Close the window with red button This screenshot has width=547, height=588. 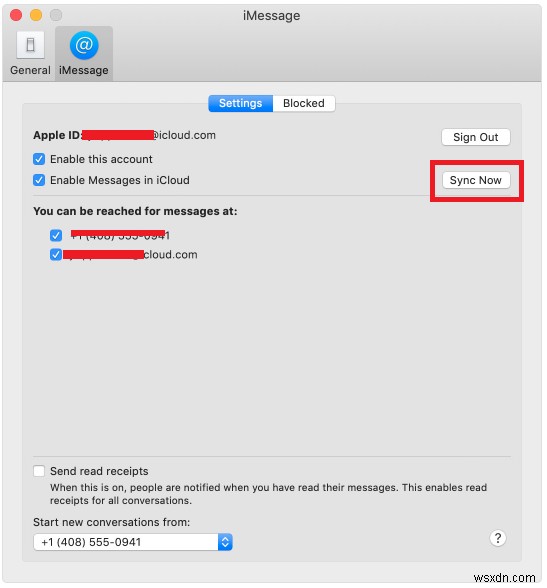coord(16,15)
